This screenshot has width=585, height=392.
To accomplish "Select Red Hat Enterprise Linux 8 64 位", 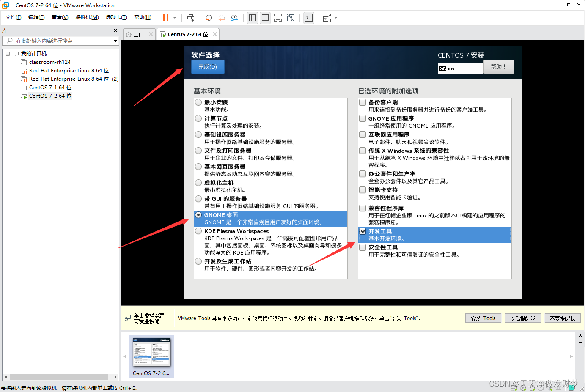I will pos(69,71).
